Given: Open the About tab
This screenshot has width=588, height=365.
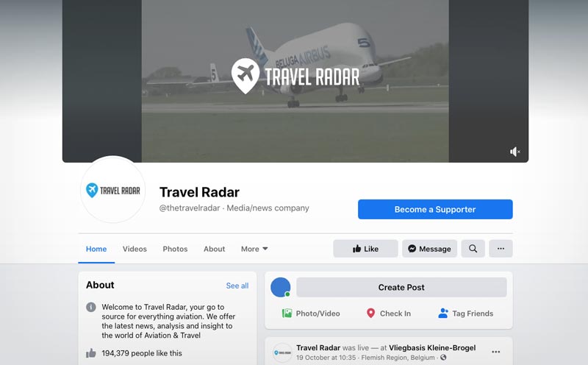Looking at the screenshot, I should pos(214,249).
